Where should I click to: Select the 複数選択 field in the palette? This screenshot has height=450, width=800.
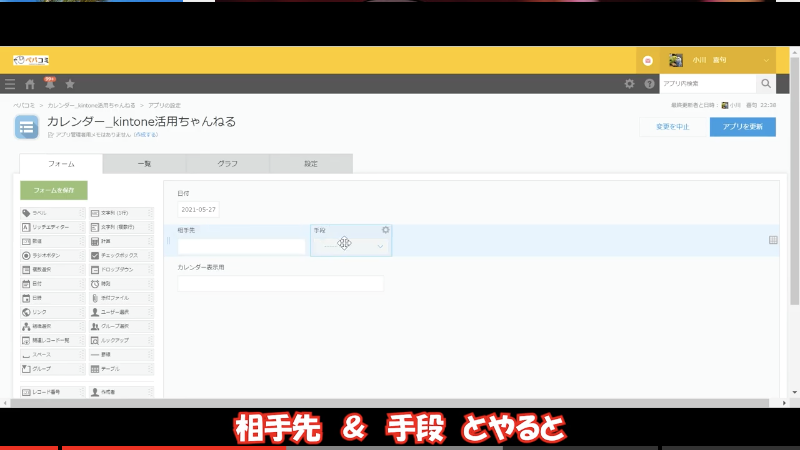point(51,269)
